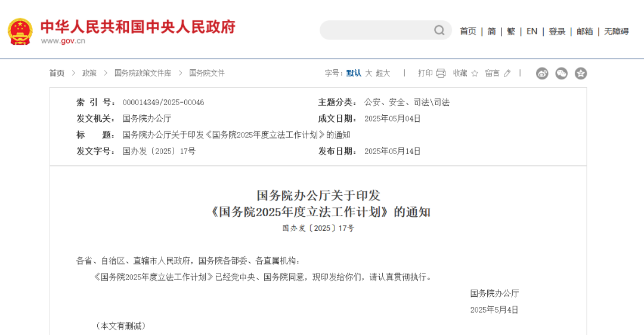Screen dimensions: 644x335
Task: Click the national emblem logo
Action: click(x=20, y=31)
